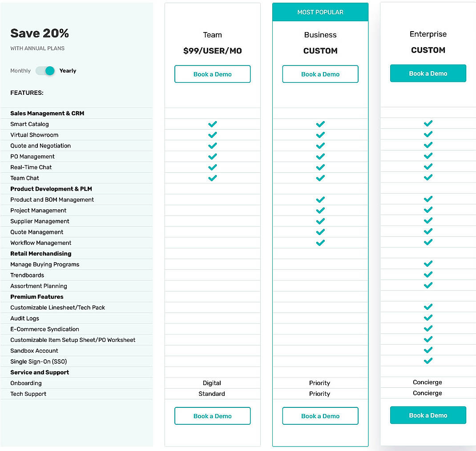Click the Audit Logs checkmark under Enterprise
Viewport: 476px width, 451px height.
(428, 318)
